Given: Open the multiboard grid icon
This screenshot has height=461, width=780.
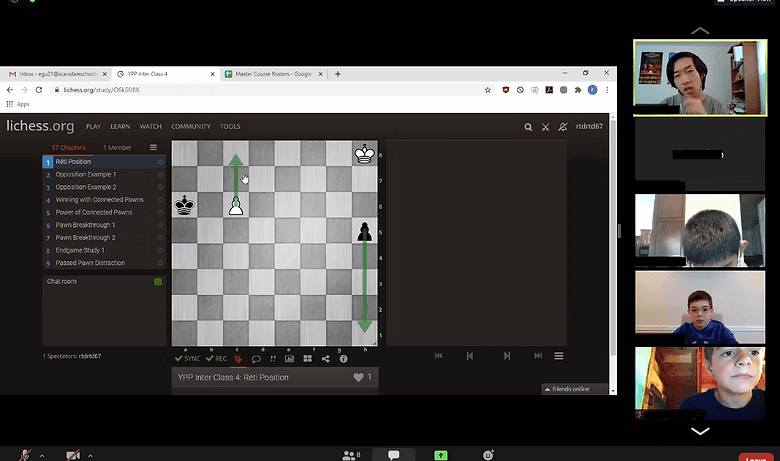Looking at the screenshot, I should pos(307,359).
